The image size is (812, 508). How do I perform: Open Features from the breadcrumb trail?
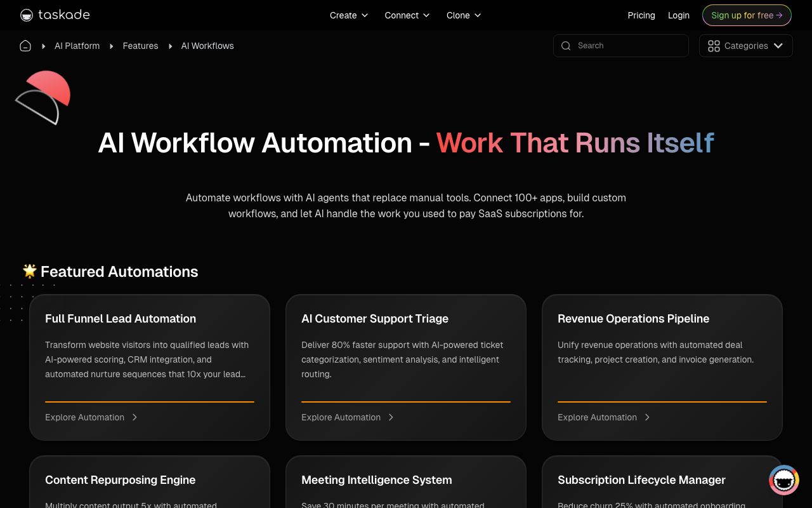coord(140,46)
